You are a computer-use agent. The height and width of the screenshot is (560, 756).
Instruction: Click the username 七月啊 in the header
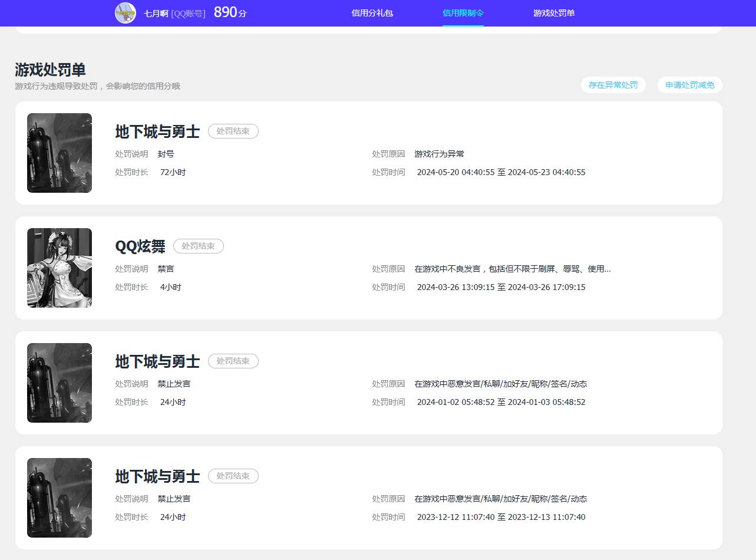(156, 13)
